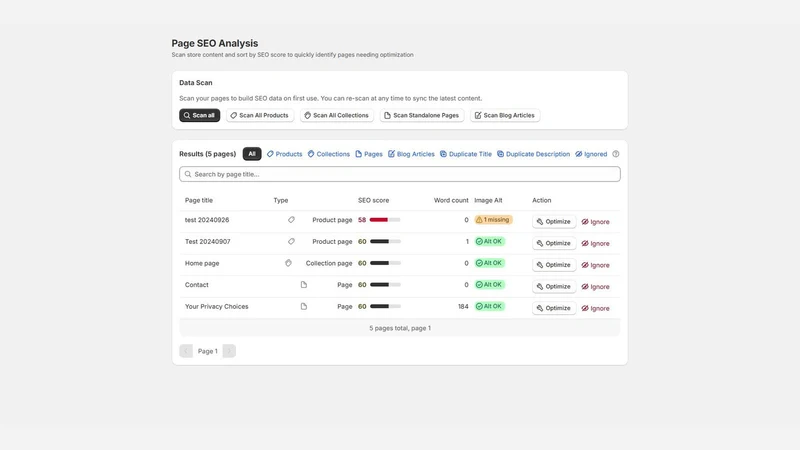Image resolution: width=800 pixels, height=450 pixels.
Task: Click the Image Alt column header
Action: click(488, 201)
